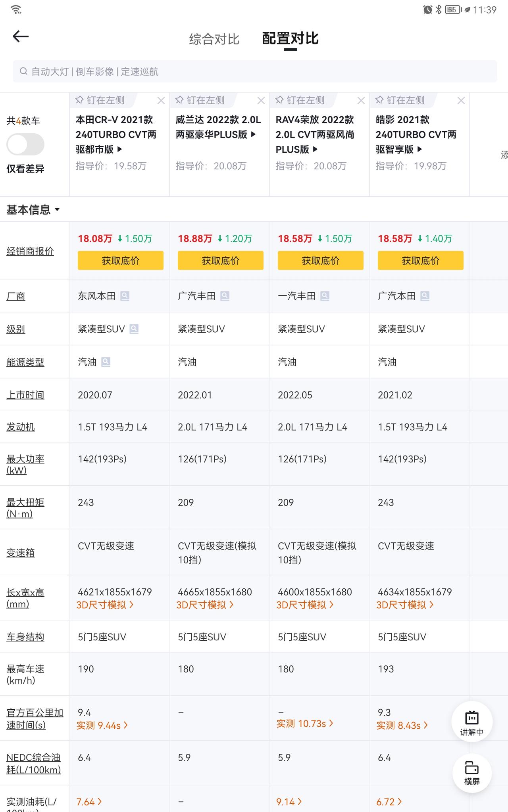Tap the alarm clock status icon

tap(427, 10)
